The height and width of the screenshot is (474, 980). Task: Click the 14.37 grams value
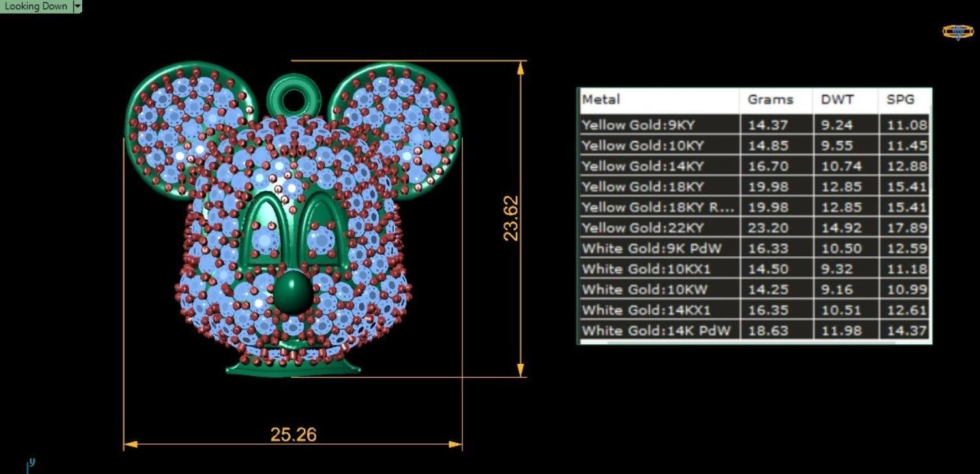pos(768,125)
